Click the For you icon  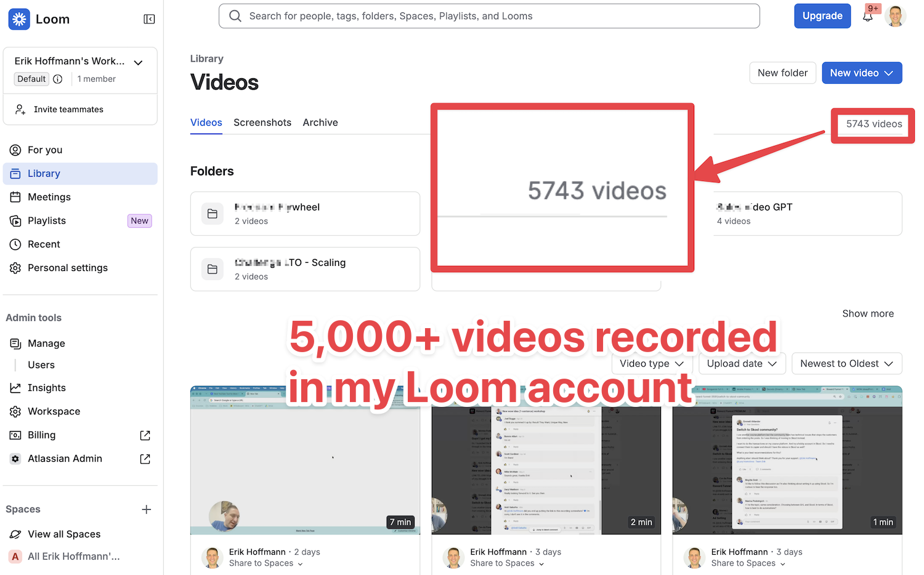[15, 150]
